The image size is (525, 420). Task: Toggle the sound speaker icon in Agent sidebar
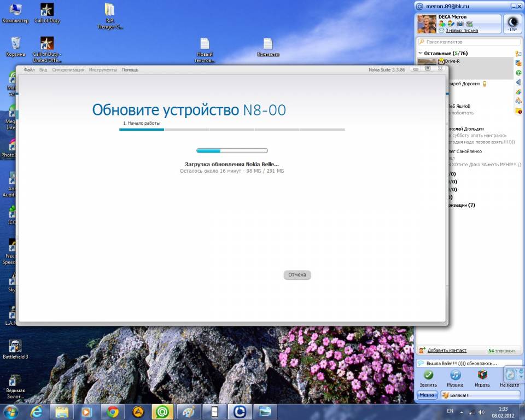click(x=518, y=82)
